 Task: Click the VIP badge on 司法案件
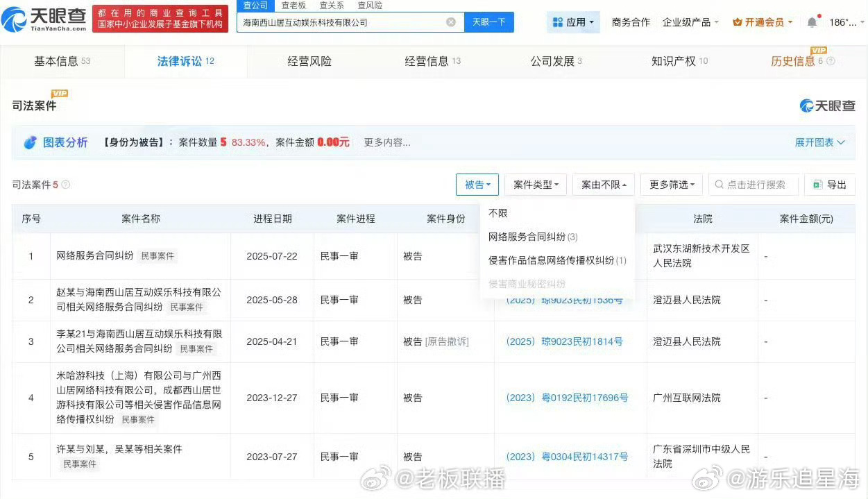coord(60,93)
